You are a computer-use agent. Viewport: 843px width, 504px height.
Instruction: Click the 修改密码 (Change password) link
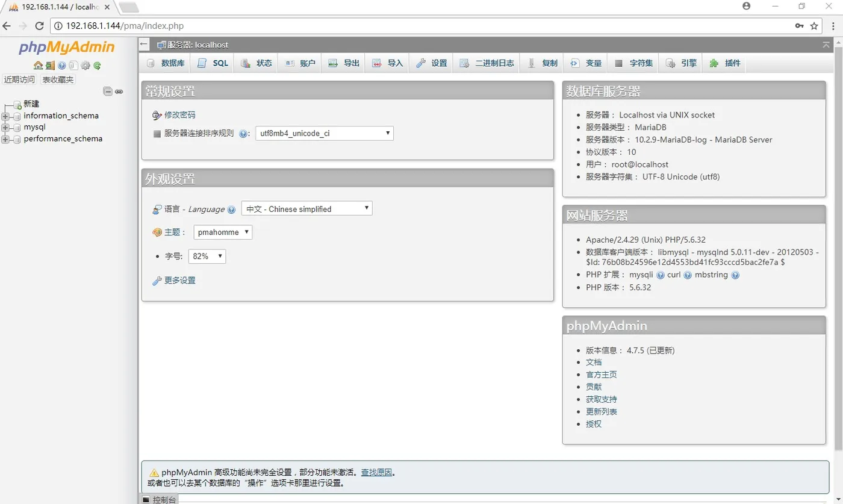(x=180, y=115)
